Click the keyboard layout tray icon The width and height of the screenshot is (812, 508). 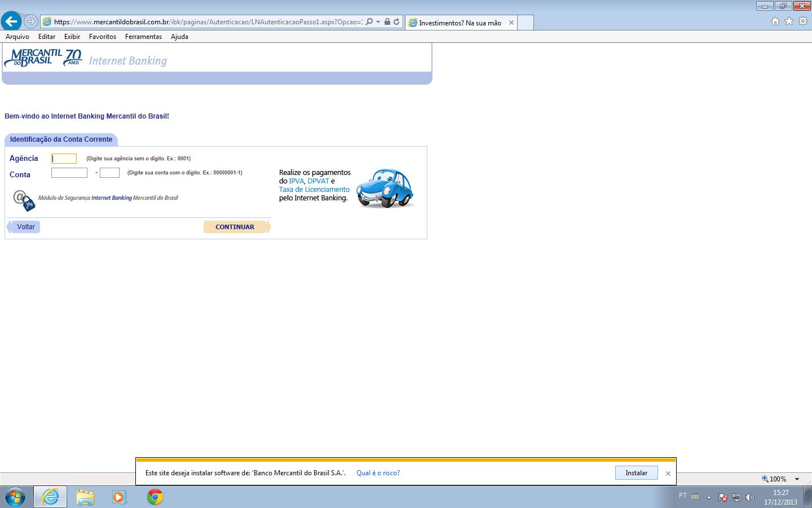click(695, 497)
